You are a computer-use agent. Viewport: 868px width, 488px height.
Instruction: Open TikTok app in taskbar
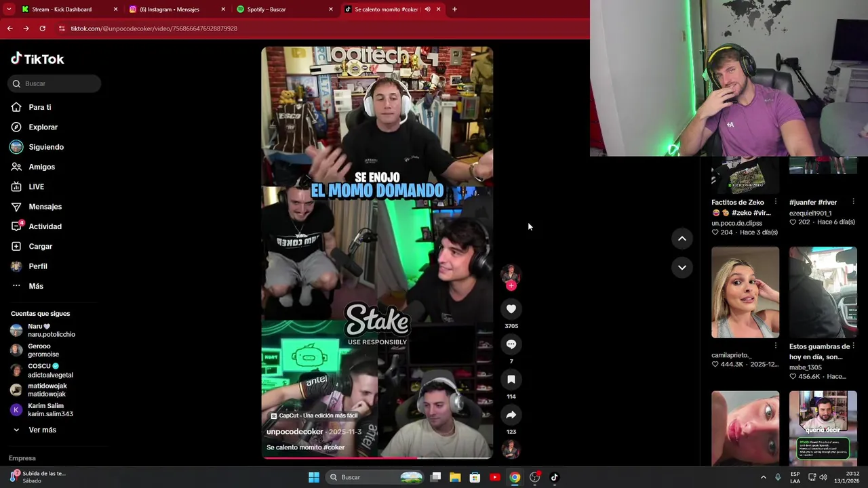click(x=554, y=477)
